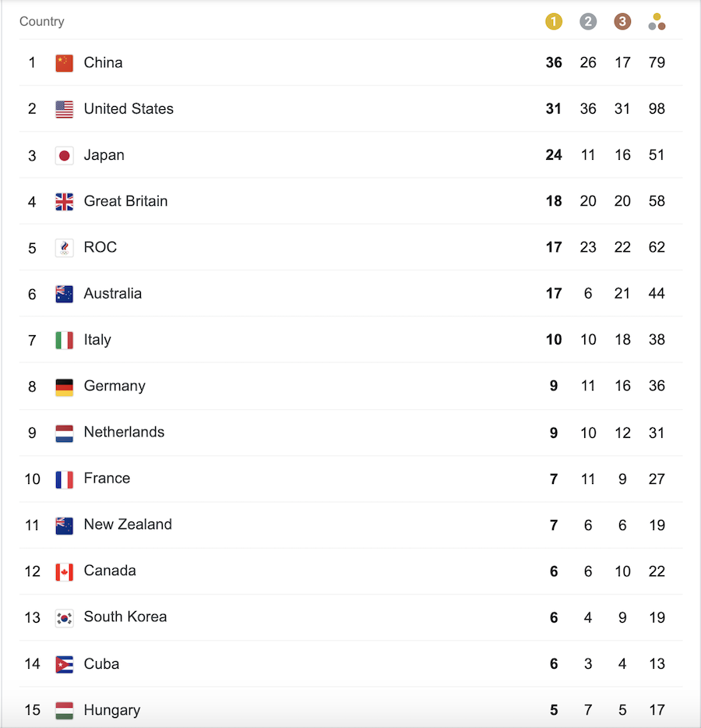The image size is (701, 728).
Task: Open the Australia country link
Action: tap(113, 293)
